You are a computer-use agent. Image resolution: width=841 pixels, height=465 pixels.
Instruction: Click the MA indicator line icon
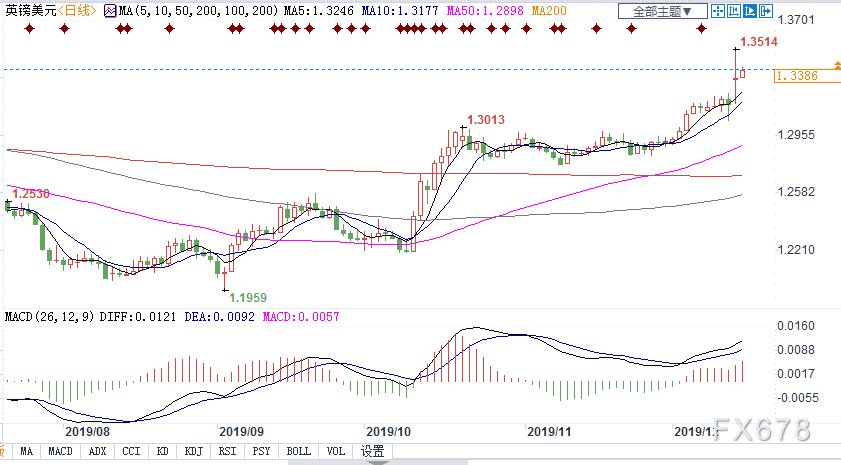coord(110,11)
